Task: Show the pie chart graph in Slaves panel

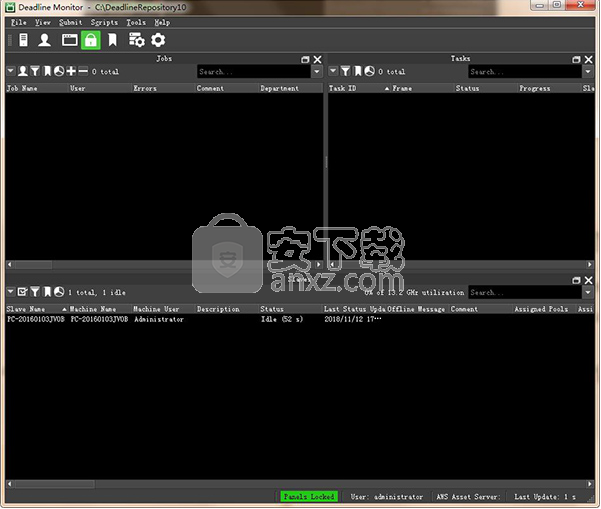Action: tap(59, 292)
